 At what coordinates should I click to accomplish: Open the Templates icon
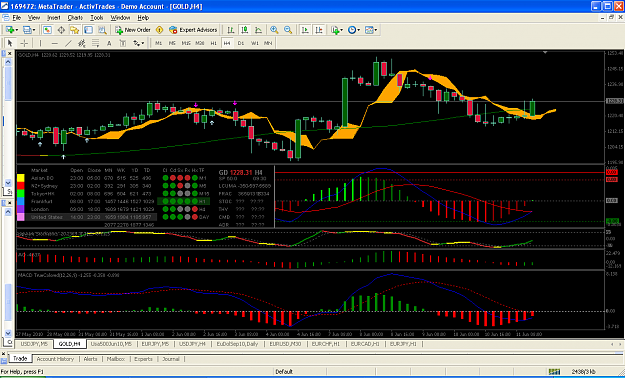(x=369, y=30)
